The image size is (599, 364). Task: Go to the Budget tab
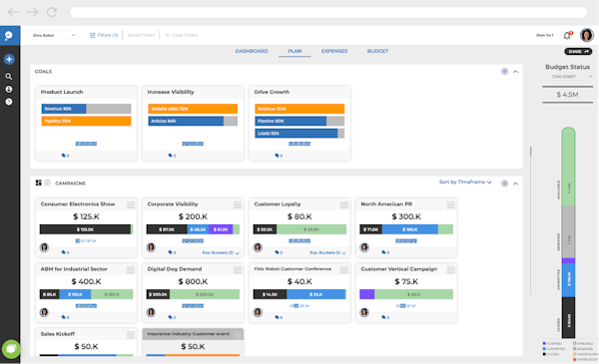[377, 51]
